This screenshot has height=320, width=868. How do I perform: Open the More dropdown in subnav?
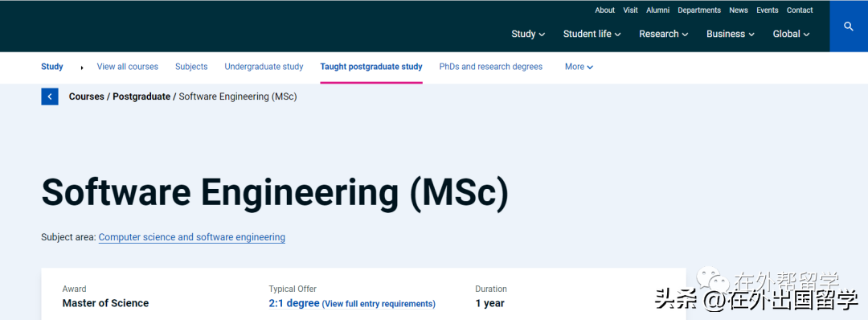(x=579, y=67)
